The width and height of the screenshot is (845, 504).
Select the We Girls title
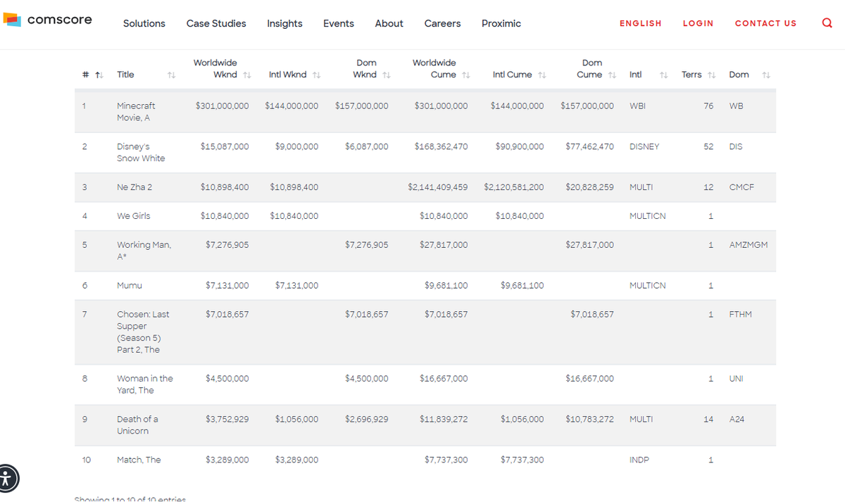(x=133, y=216)
